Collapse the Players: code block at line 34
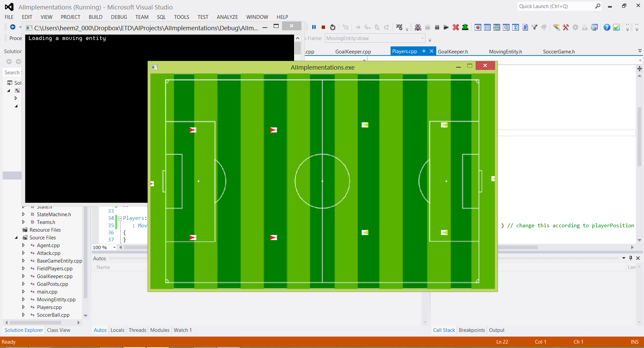This screenshot has height=348, width=644. point(120,218)
